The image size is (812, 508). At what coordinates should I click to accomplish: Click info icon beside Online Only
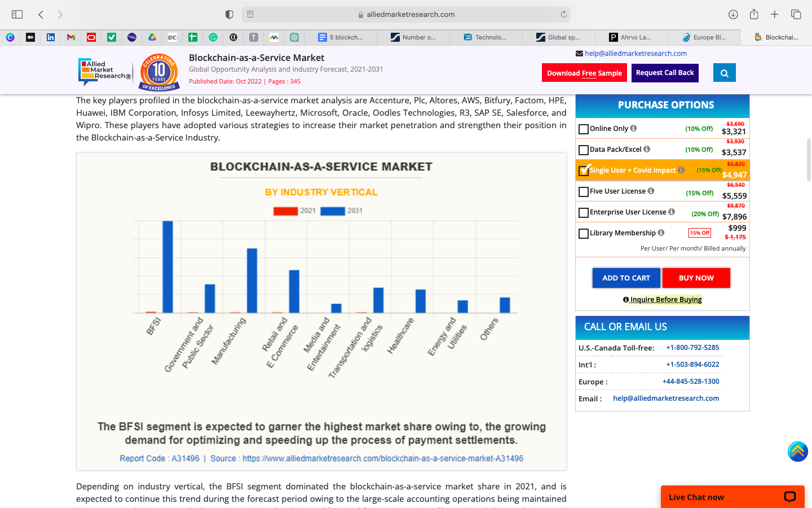(x=633, y=128)
